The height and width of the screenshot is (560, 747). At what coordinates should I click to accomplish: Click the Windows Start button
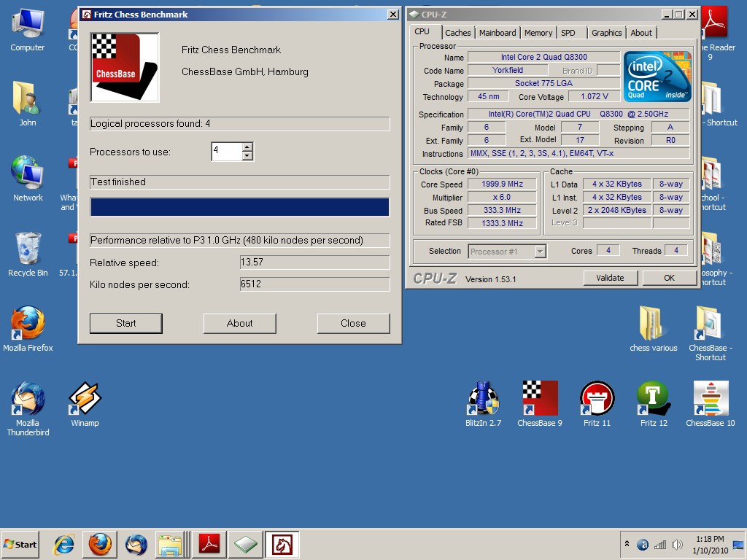click(20, 544)
